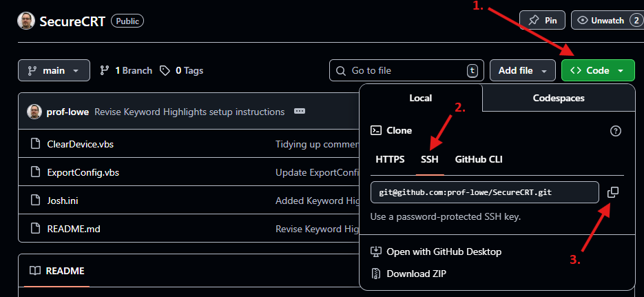644x297 pixels.
Task: Switch to the Local tab
Action: pyautogui.click(x=421, y=98)
